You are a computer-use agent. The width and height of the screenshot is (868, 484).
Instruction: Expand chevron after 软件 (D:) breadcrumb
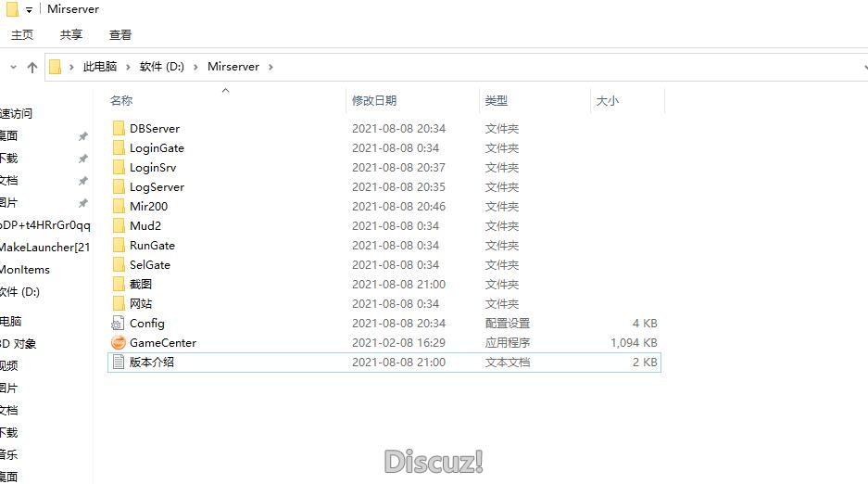coord(195,67)
